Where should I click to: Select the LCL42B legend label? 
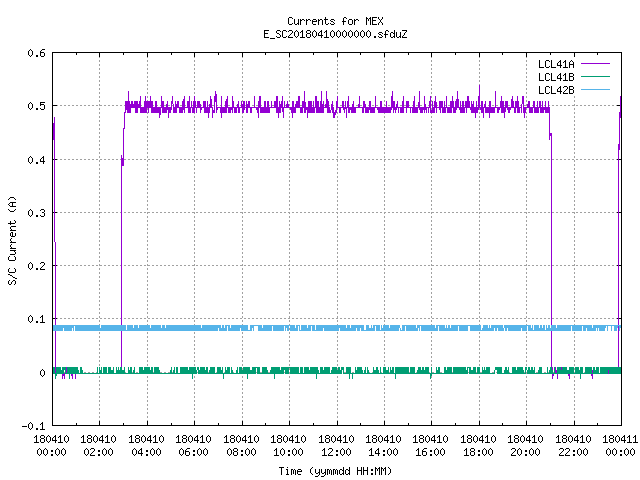[x=556, y=90]
